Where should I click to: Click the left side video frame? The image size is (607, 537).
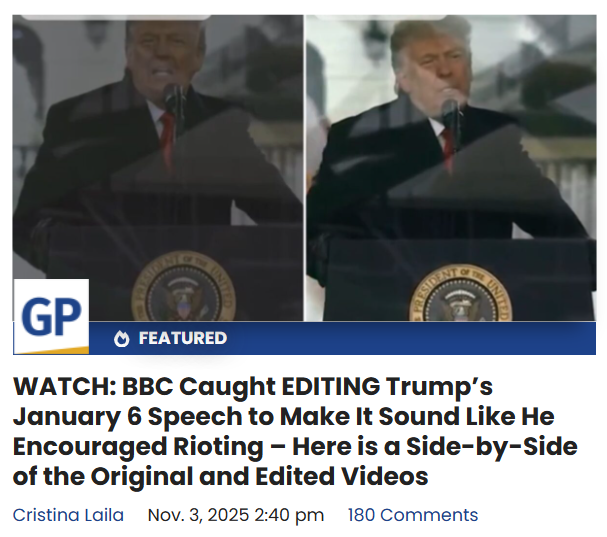(x=158, y=168)
